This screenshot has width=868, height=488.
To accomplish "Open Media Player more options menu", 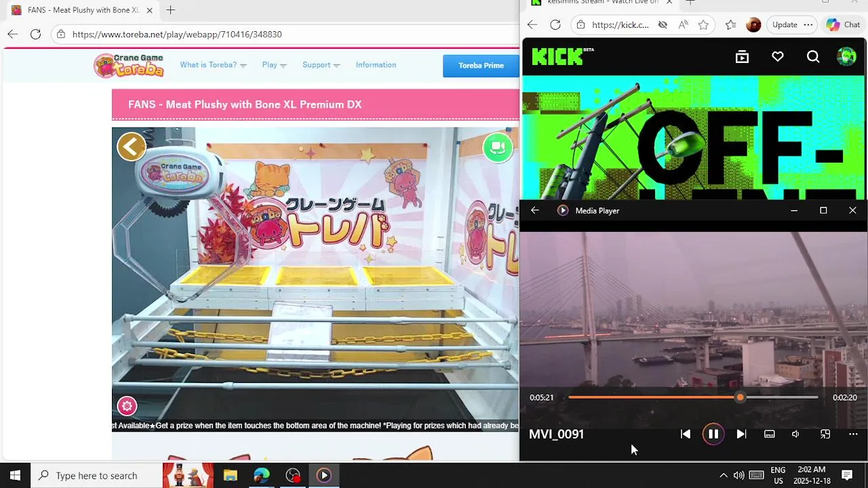I will [x=853, y=434].
